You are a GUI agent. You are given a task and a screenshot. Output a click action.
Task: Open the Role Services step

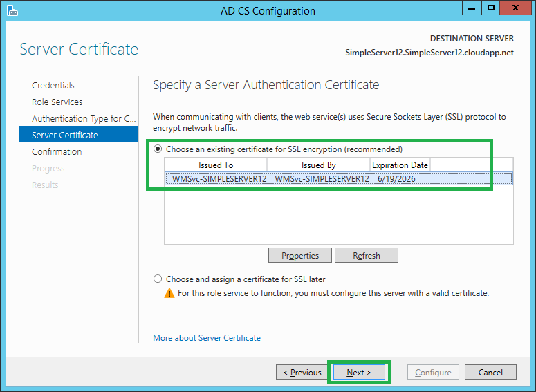[57, 102]
